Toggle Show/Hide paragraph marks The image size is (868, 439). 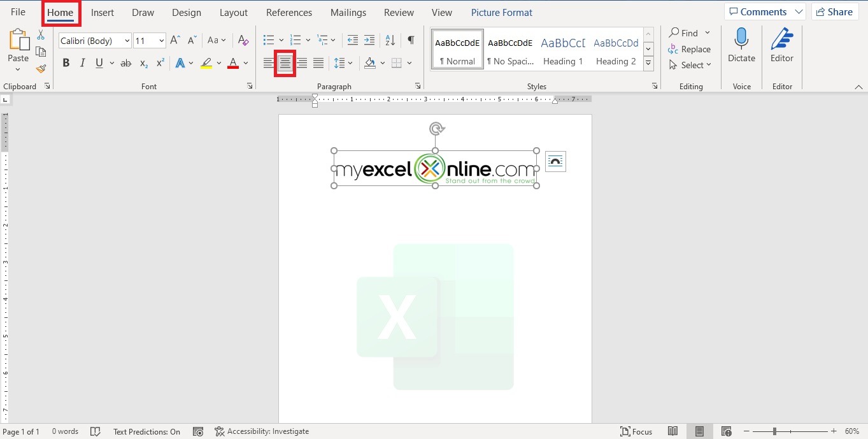411,40
